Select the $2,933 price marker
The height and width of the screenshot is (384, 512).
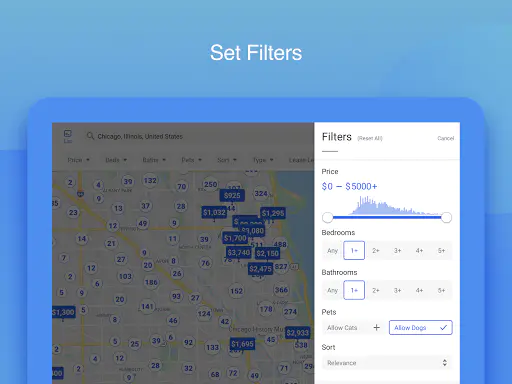click(298, 333)
